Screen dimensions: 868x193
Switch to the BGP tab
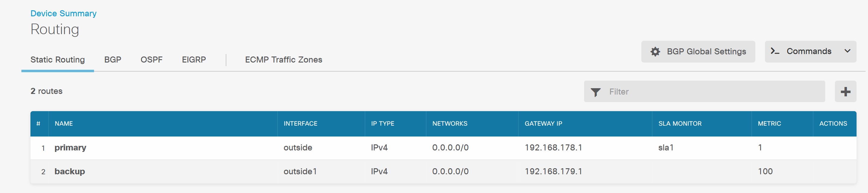(112, 60)
